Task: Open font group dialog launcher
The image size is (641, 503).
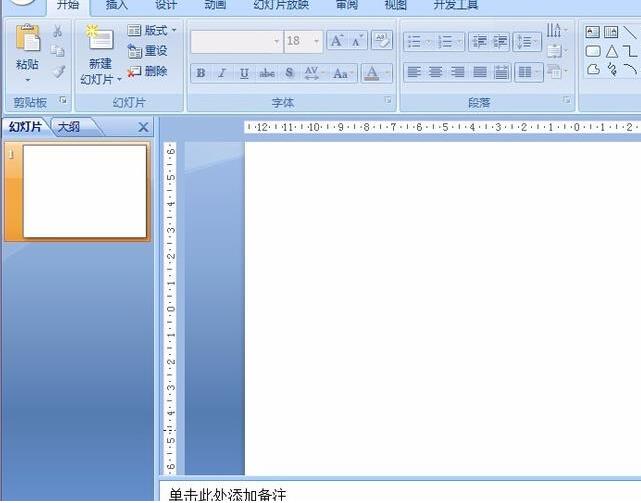Action: pyautogui.click(x=388, y=100)
